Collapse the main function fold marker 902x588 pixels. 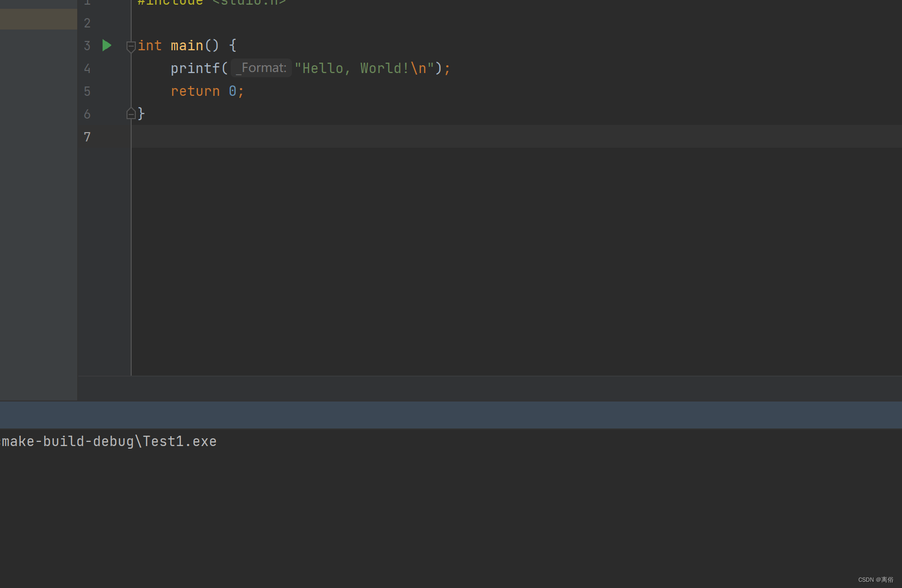(131, 47)
